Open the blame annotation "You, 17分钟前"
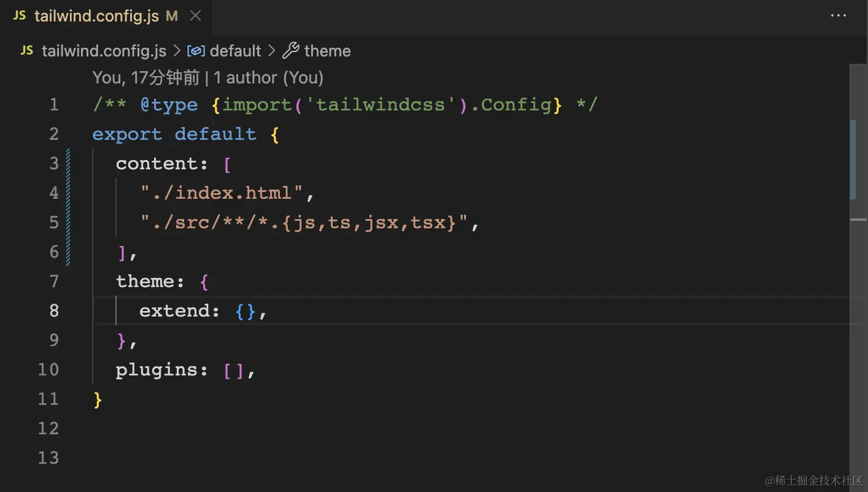 pos(146,78)
